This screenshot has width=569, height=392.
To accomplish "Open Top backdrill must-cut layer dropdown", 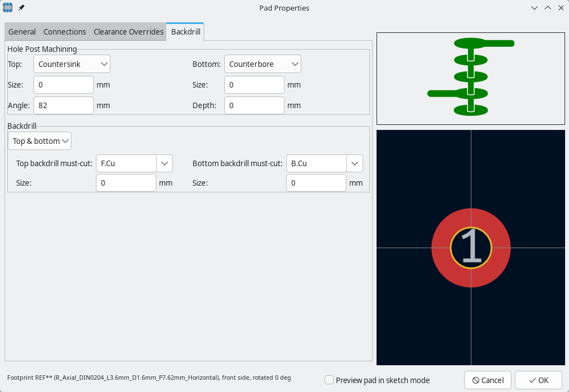I will click(164, 163).
